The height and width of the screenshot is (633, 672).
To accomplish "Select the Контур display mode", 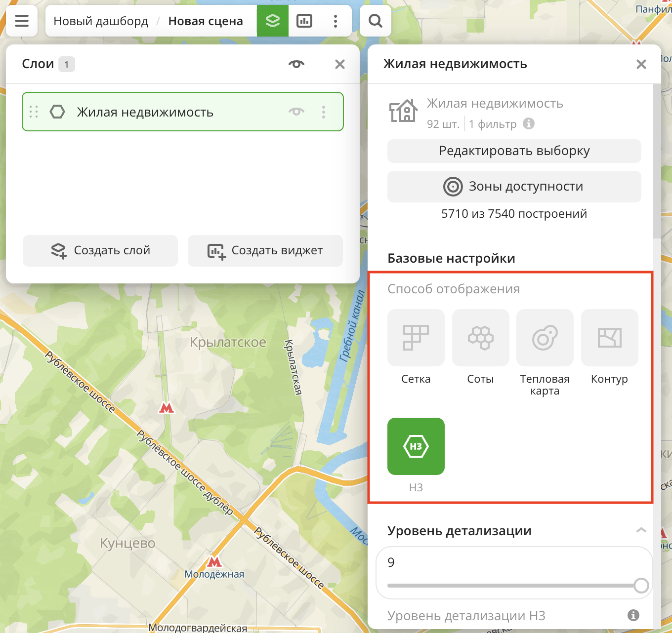I will coord(609,338).
